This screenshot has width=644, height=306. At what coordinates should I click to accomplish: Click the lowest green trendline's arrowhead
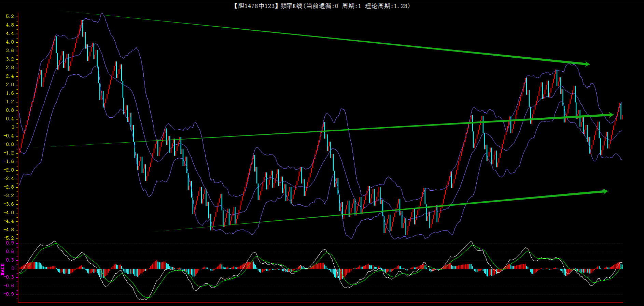[605, 191]
